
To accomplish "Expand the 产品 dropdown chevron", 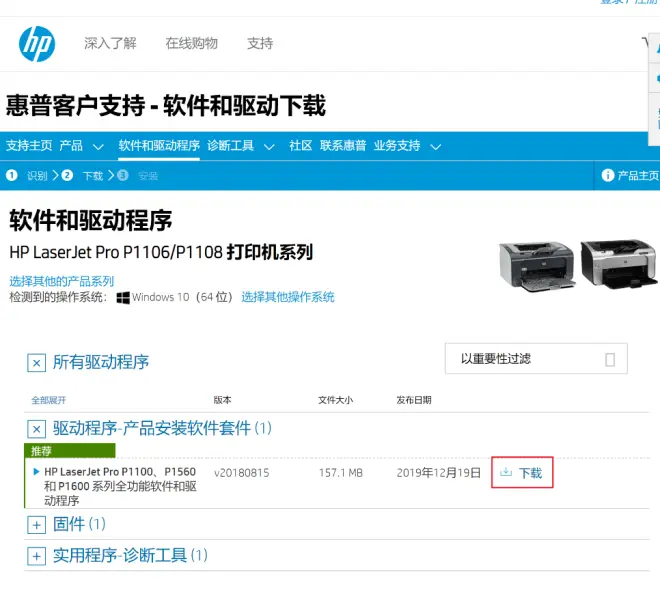I will 98,147.
